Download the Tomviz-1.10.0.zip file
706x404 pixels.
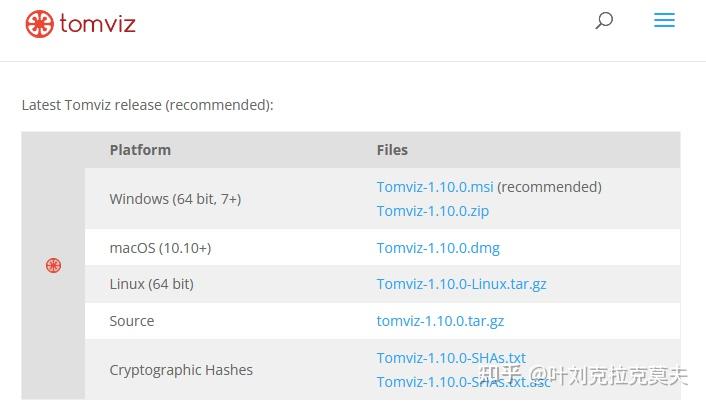(432, 211)
